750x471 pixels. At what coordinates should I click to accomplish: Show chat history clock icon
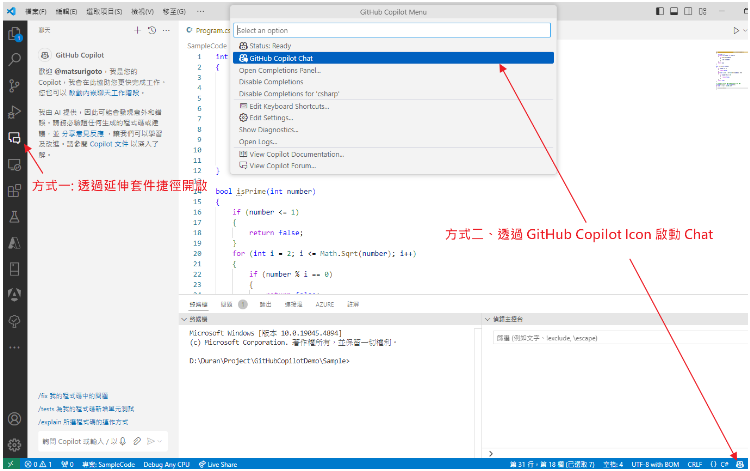(x=152, y=30)
